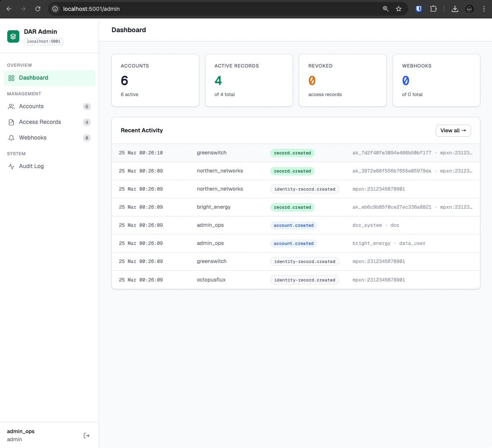Screen dimensions: 492x448
Task: Click the ak_eb6c9b85f0ce27ec336a8821 key text
Action: click(392, 207)
